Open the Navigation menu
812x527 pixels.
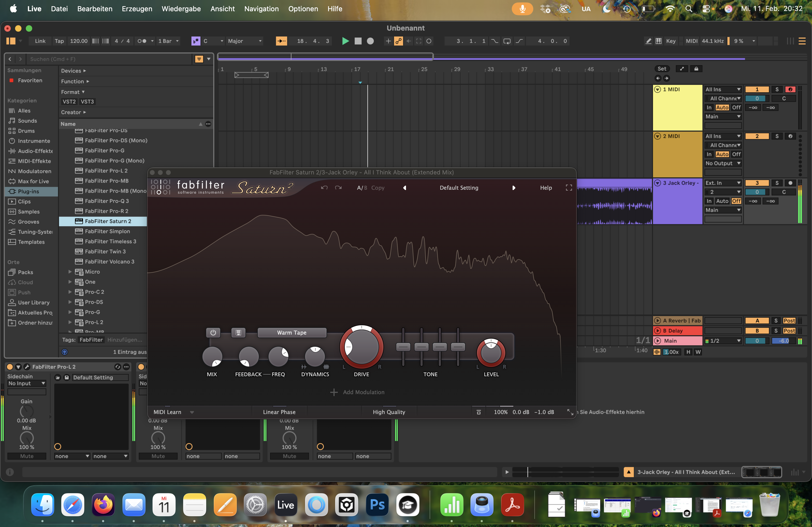[x=261, y=9]
